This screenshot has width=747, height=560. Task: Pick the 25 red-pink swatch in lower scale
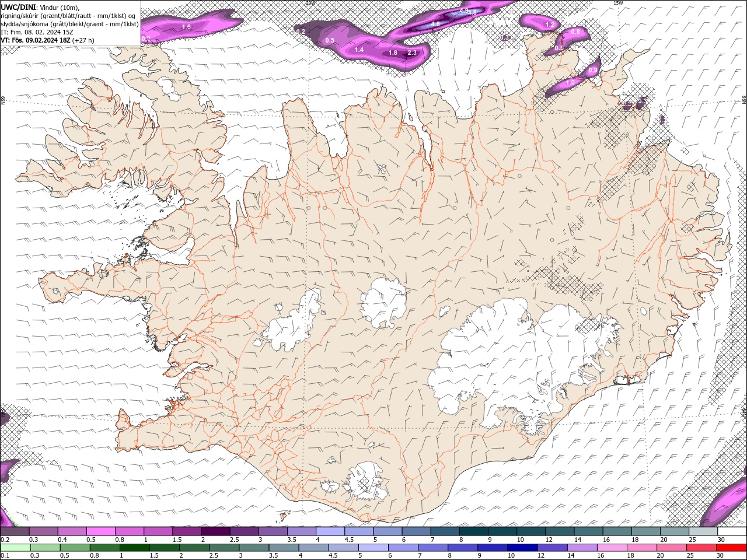coord(702,547)
